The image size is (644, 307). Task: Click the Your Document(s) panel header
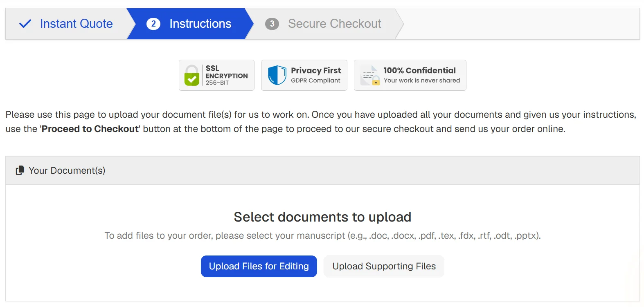coord(322,170)
